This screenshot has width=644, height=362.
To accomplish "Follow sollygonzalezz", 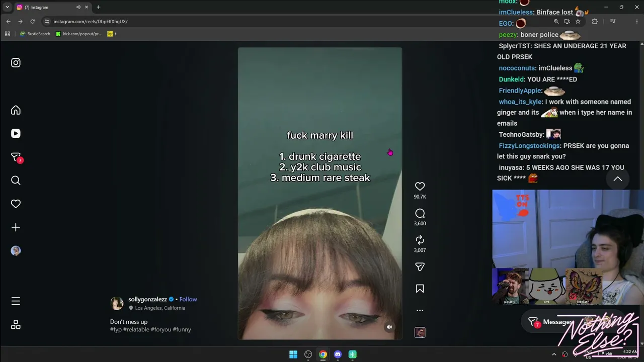I will point(188,299).
